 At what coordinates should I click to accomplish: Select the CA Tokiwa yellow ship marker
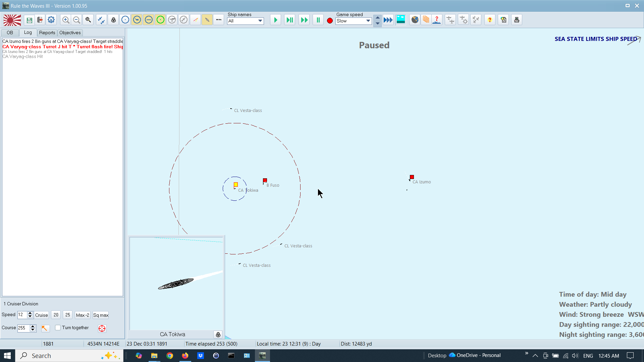pos(236,185)
